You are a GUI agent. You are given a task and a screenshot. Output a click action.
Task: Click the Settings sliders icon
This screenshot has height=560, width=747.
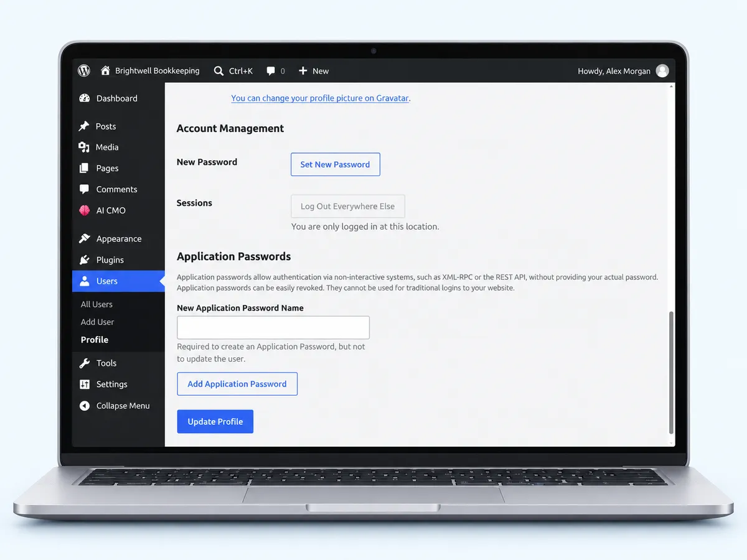[x=85, y=385]
